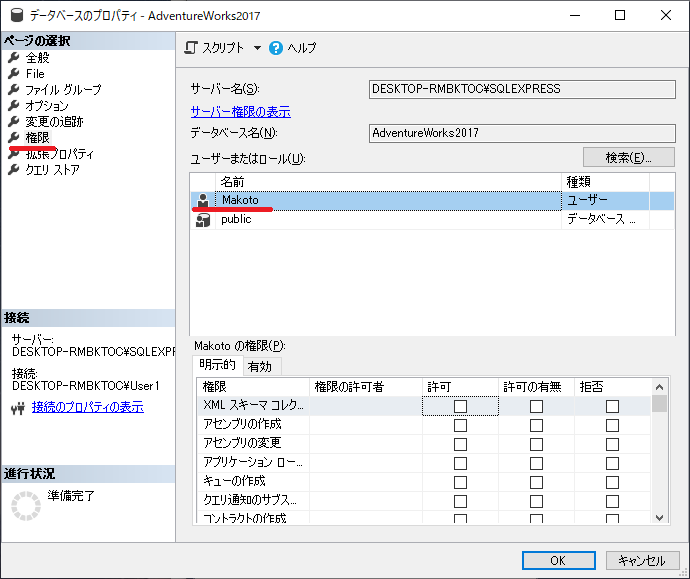Sort by the 種類 column header

[x=606, y=182]
